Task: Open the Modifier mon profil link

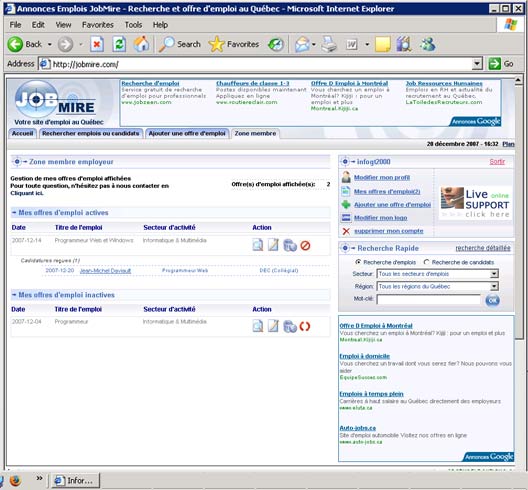Action: point(382,177)
